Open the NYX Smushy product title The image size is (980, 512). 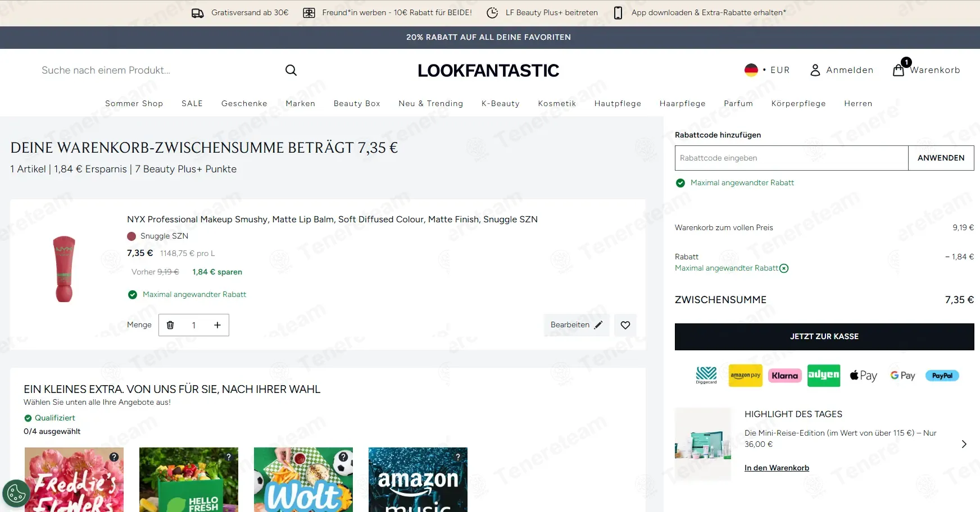tap(332, 220)
